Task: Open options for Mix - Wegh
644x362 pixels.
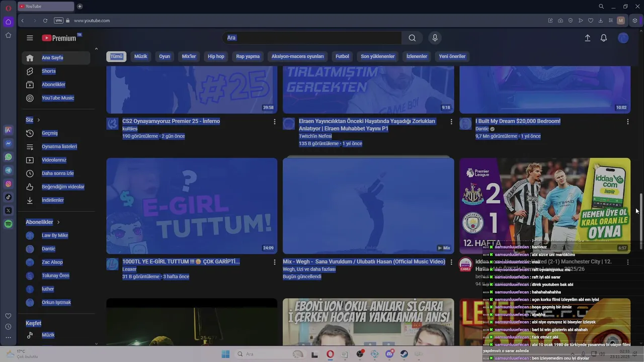Action: coord(451,262)
